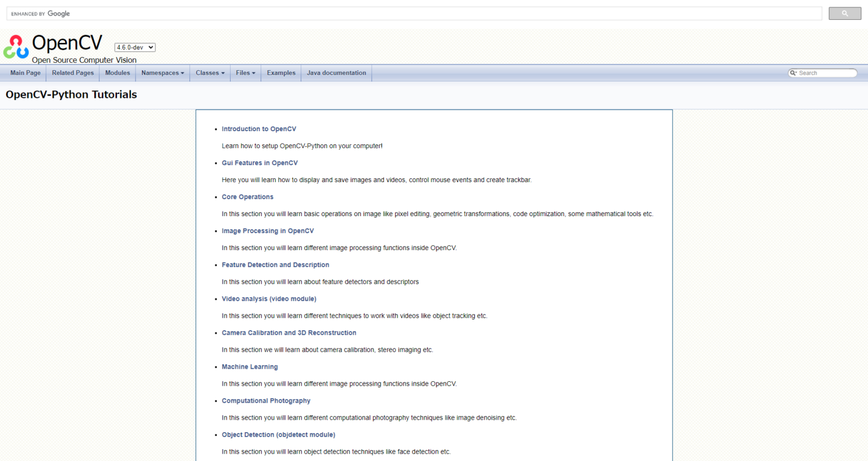Open the Examples tab

pos(281,73)
